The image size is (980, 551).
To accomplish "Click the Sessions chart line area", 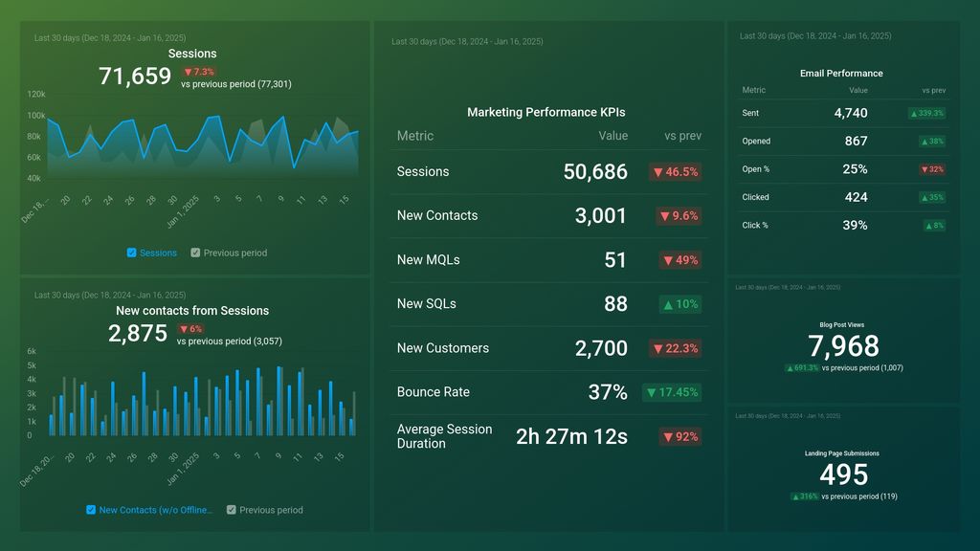I will [203, 145].
